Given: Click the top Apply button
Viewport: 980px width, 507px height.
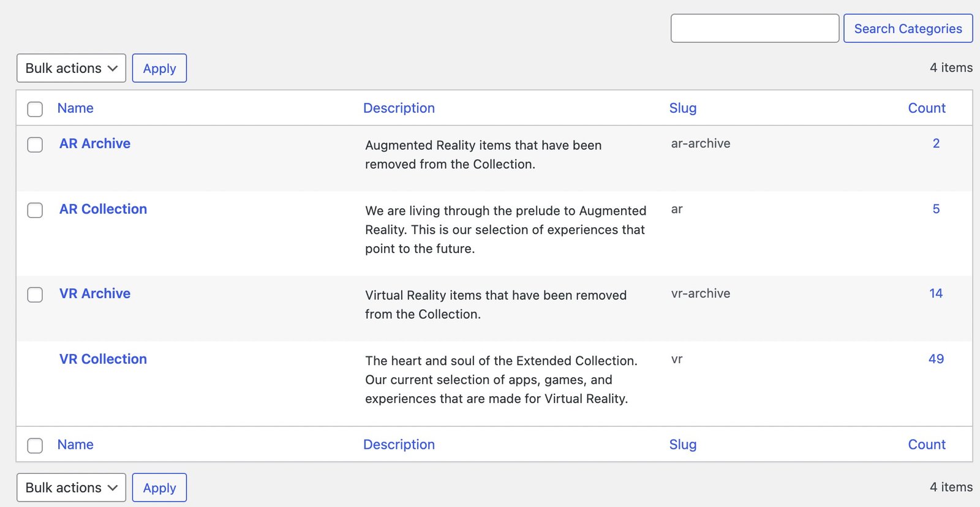Looking at the screenshot, I should coord(159,68).
